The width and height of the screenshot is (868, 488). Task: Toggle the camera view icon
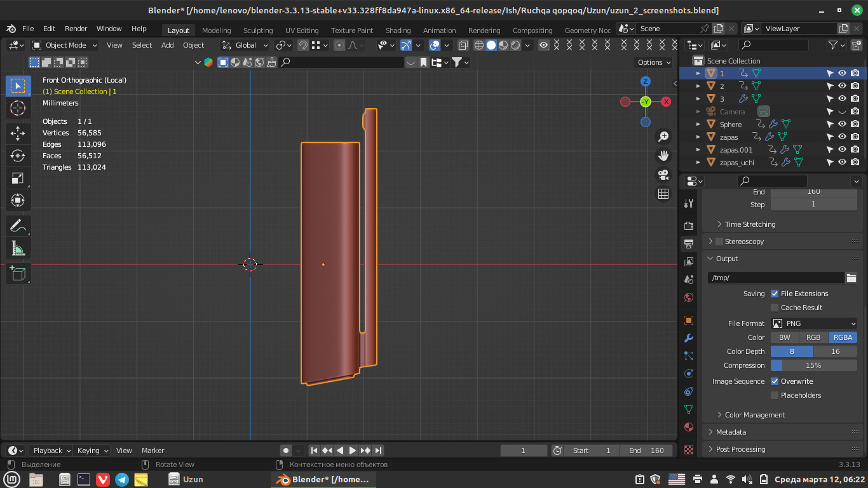coord(664,175)
